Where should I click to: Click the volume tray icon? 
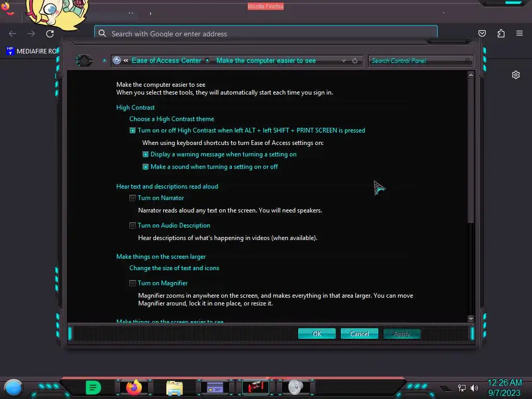pos(474,388)
